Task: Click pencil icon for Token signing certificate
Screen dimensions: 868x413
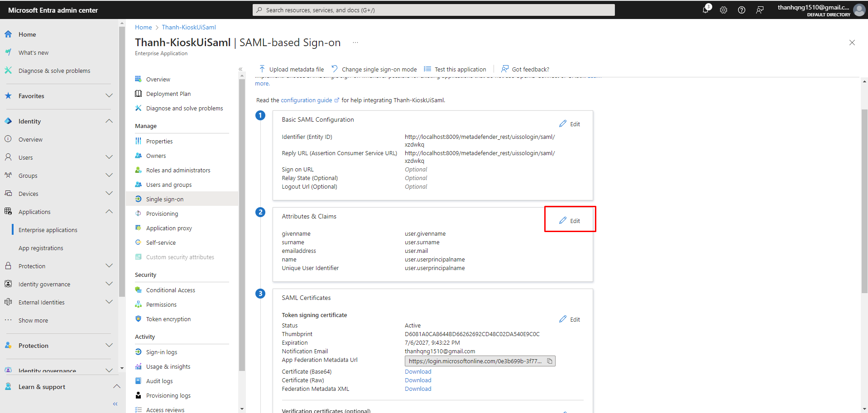Action: tap(563, 319)
